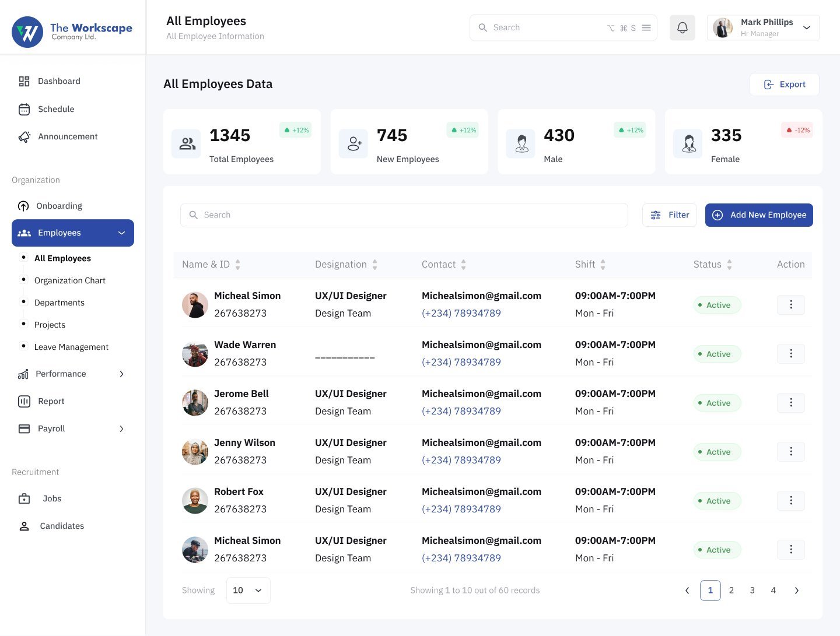This screenshot has width=840, height=636.
Task: Click the Export button
Action: tap(784, 85)
